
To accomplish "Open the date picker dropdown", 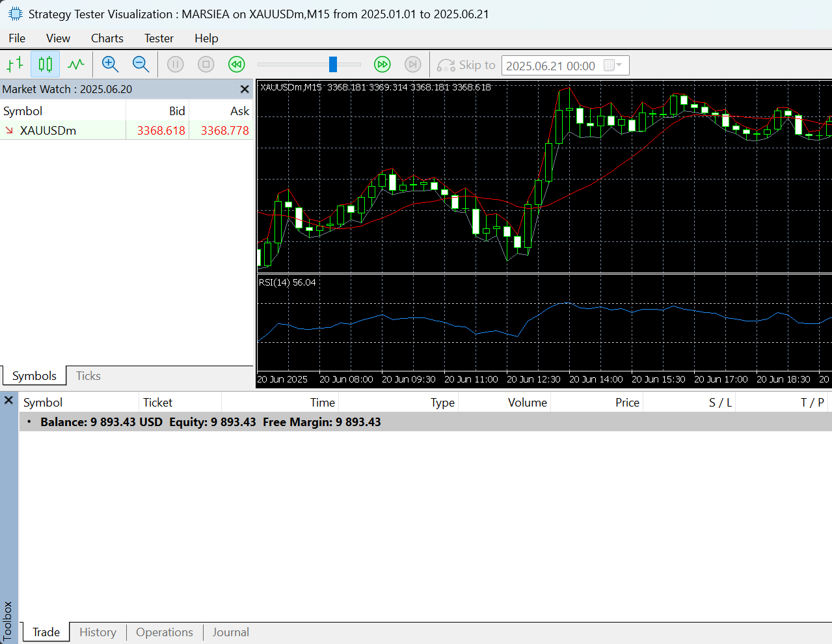I will (619, 65).
